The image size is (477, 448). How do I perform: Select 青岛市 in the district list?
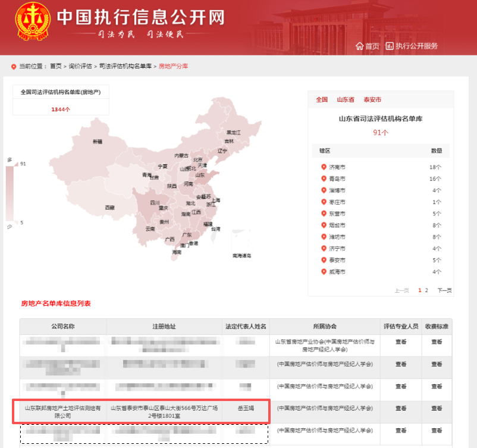[337, 178]
